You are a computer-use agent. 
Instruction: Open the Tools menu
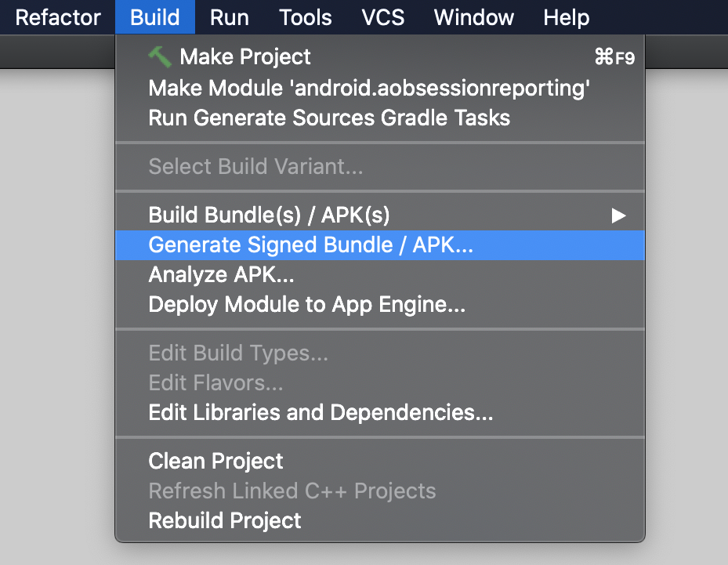coord(306,18)
